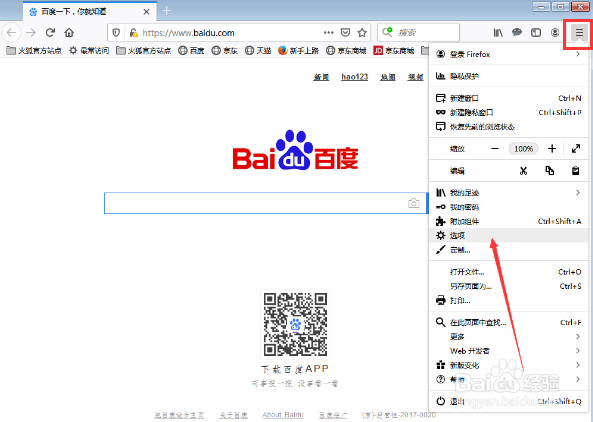593x422 pixels.
Task: Open the 新手上路 Firefox bookmark
Action: tap(298, 51)
